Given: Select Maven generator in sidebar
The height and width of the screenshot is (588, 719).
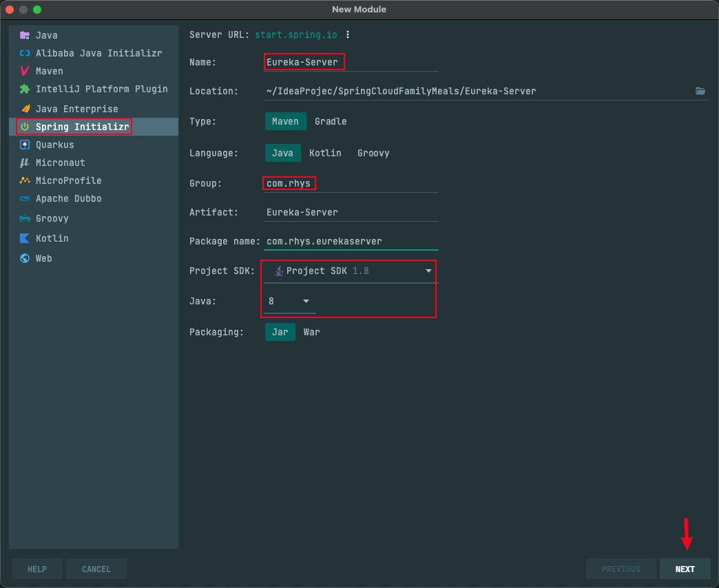Looking at the screenshot, I should pos(94,71).
